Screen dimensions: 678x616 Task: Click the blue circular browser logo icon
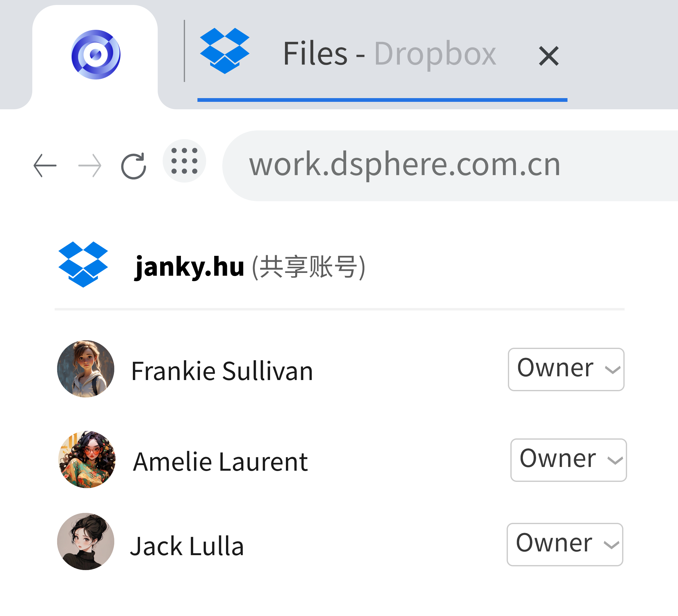(x=96, y=55)
